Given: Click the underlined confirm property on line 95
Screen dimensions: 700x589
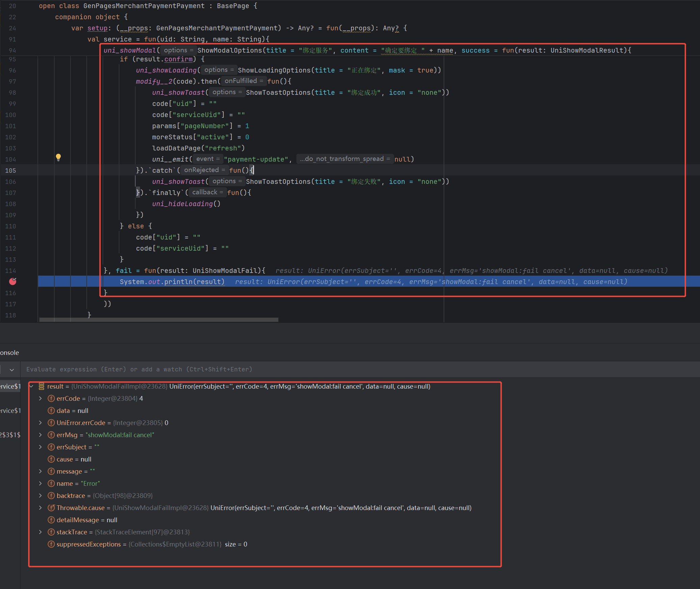Looking at the screenshot, I should 178,59.
